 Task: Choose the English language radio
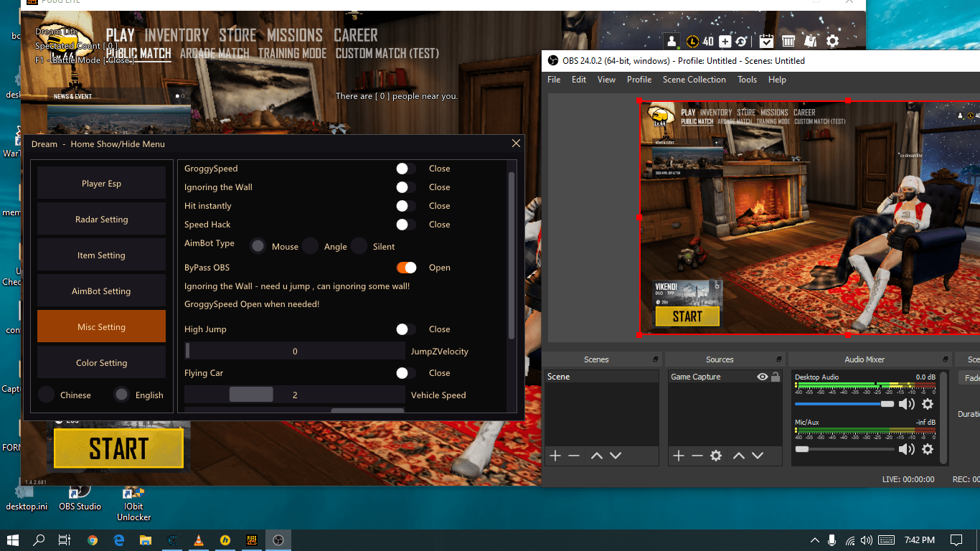click(122, 395)
